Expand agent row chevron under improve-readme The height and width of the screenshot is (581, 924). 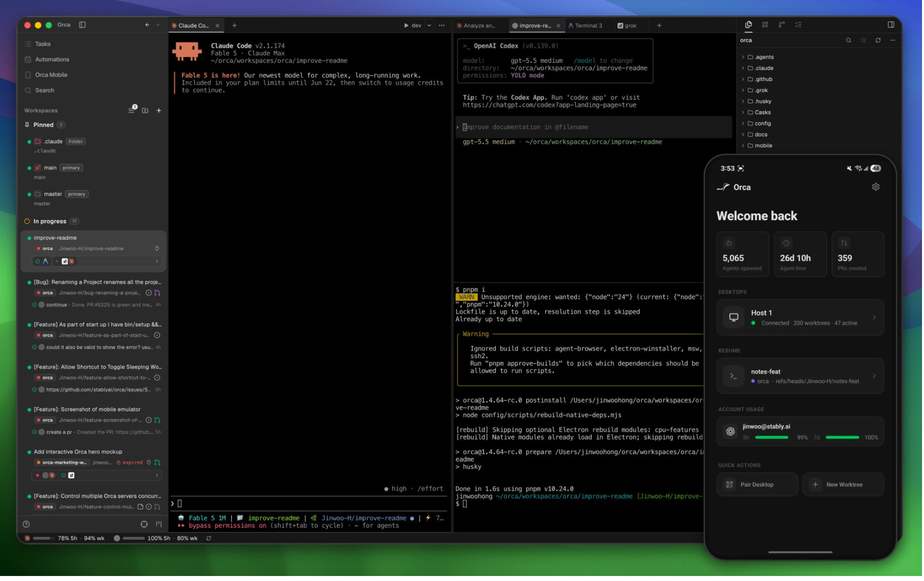coord(157,262)
